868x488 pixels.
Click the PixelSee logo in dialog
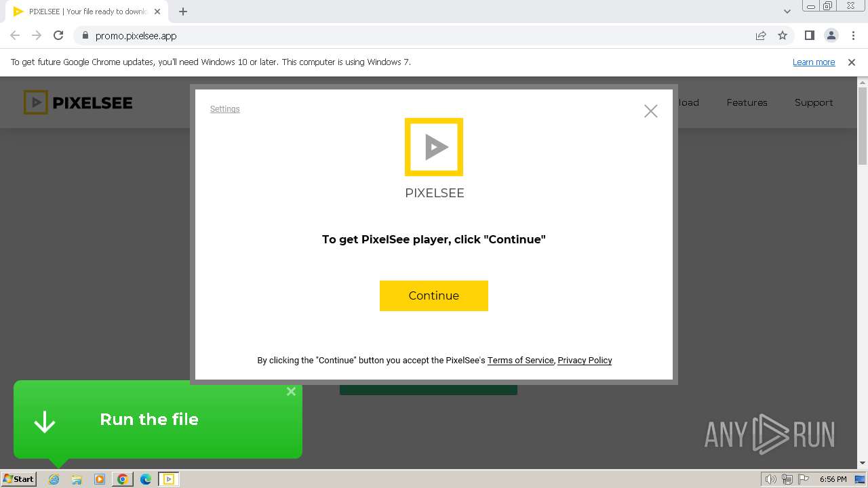(434, 147)
